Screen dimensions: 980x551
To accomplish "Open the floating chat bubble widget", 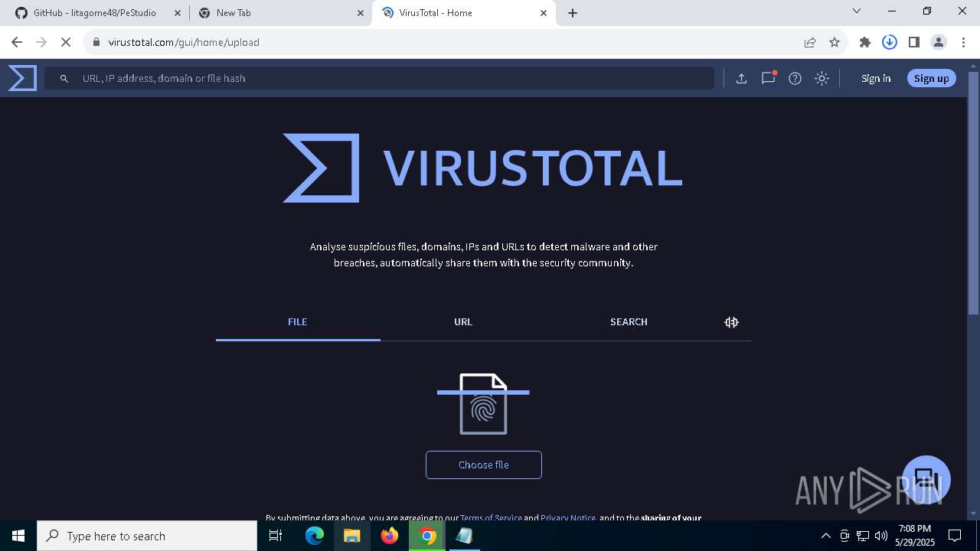I will click(x=926, y=480).
